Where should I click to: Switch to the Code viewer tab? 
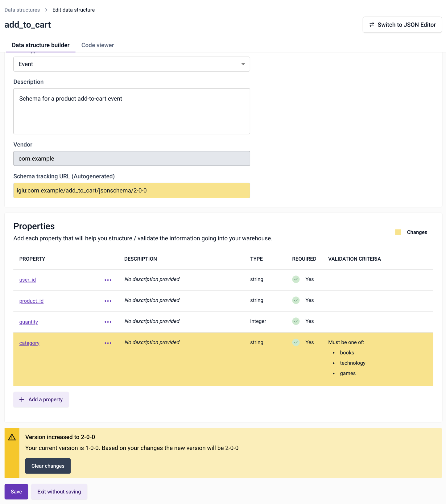pos(97,45)
